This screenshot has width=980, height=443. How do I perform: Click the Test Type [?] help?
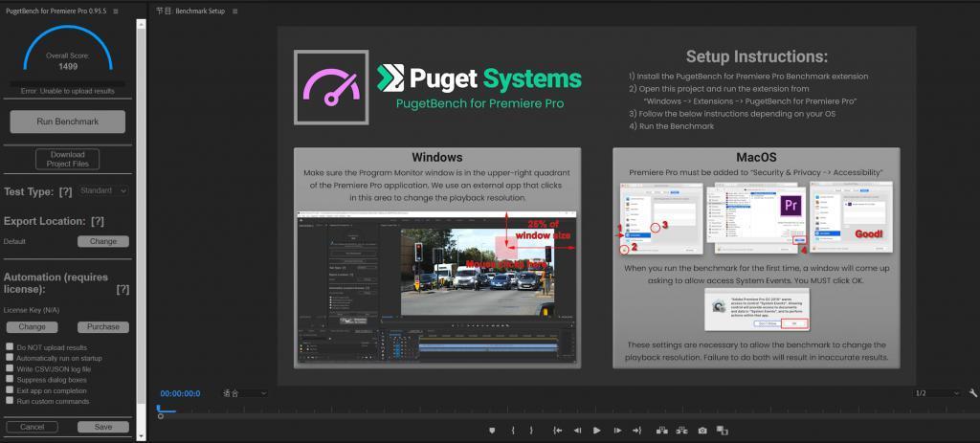tap(66, 191)
